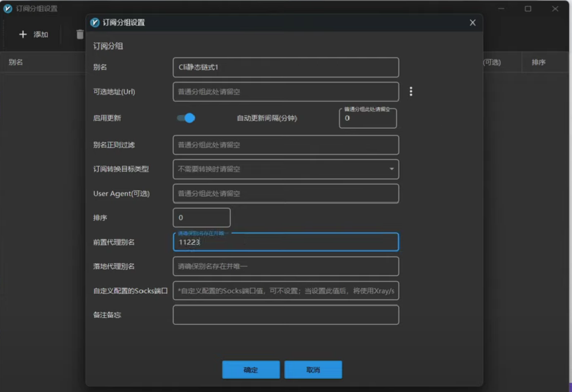Toggle the 启用更新 switch off
This screenshot has height=392, width=572.
(186, 118)
